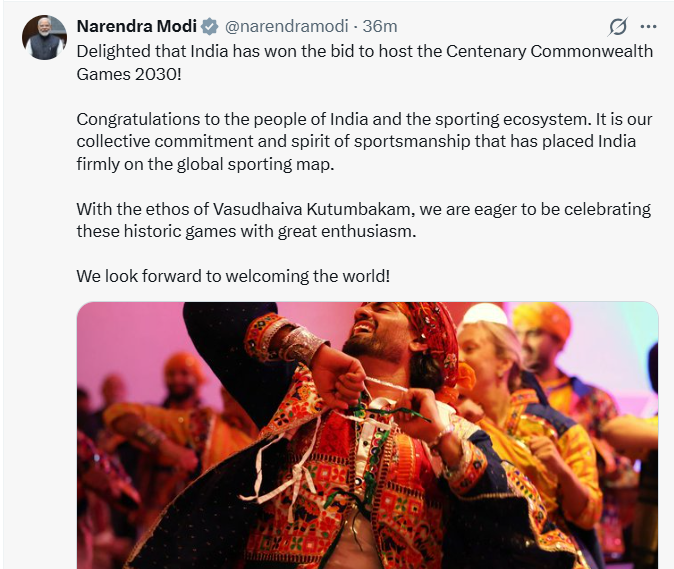674x569 pixels.
Task: Click the Grok explain-post icon
Action: [618, 26]
